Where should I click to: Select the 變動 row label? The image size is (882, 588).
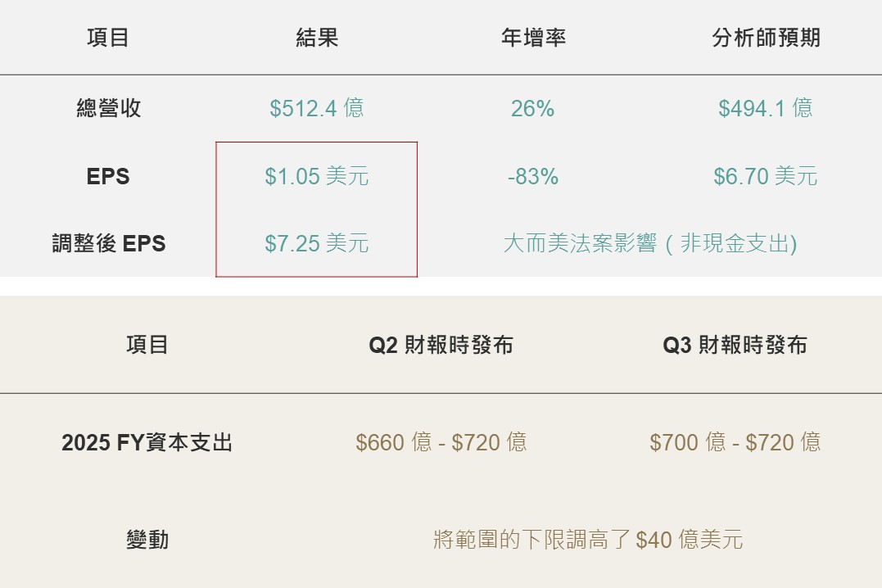coord(147,540)
